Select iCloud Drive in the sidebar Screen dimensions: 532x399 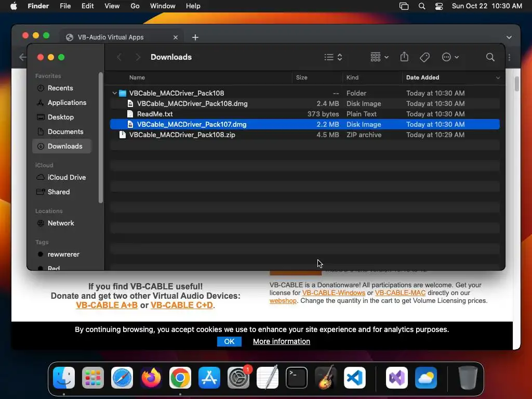point(61,178)
